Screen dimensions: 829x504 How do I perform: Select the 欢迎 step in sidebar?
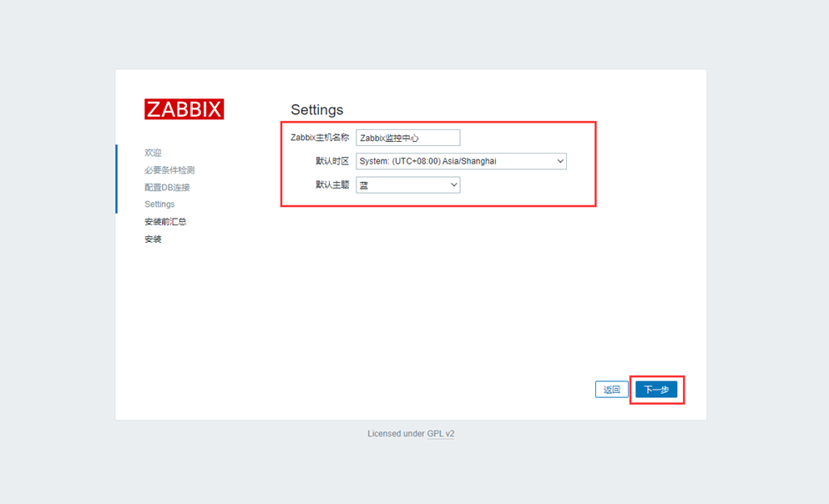pos(153,153)
